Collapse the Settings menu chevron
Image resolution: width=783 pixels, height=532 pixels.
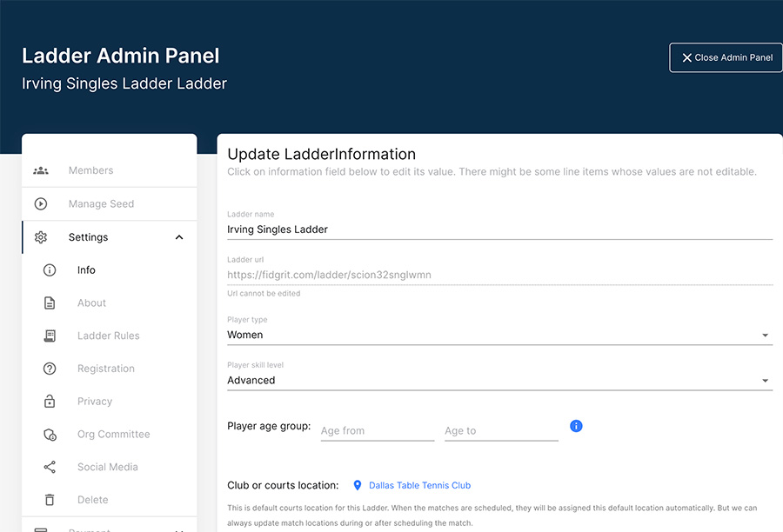[179, 237]
